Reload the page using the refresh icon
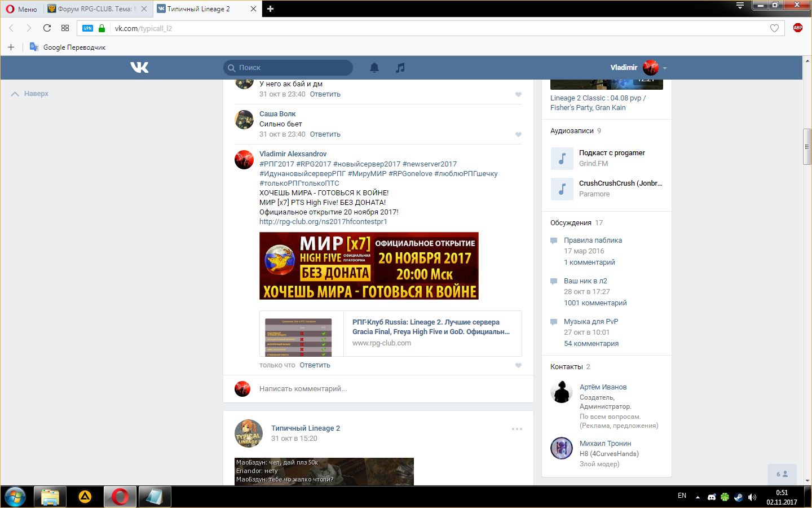The height and width of the screenshot is (508, 812). 47,28
